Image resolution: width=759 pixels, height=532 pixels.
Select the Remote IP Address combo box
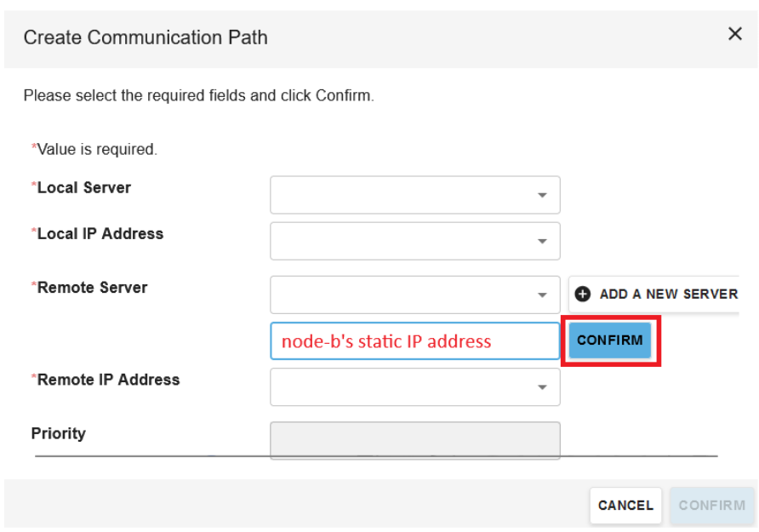[400, 387]
